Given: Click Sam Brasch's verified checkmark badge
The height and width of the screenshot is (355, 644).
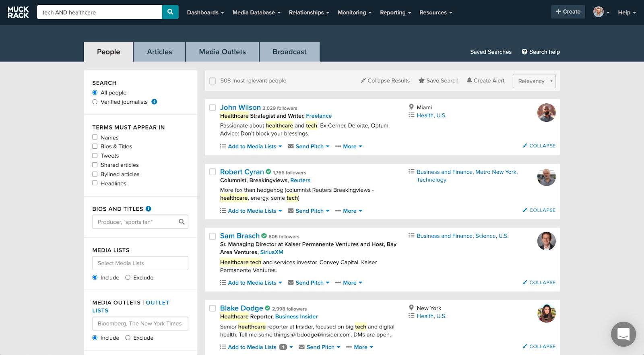Looking at the screenshot, I should tap(264, 236).
